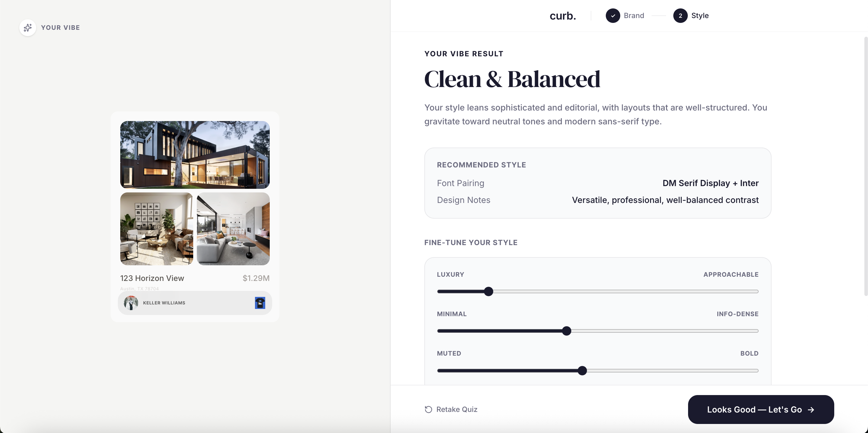Click the YOUR VIBE RESULT heading
Viewport: 868px width, 433px height.
click(x=464, y=54)
